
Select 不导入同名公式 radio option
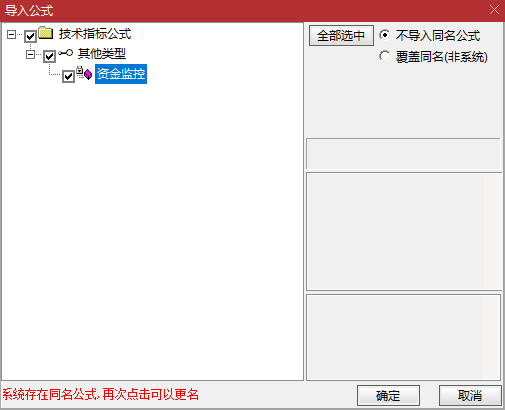384,35
